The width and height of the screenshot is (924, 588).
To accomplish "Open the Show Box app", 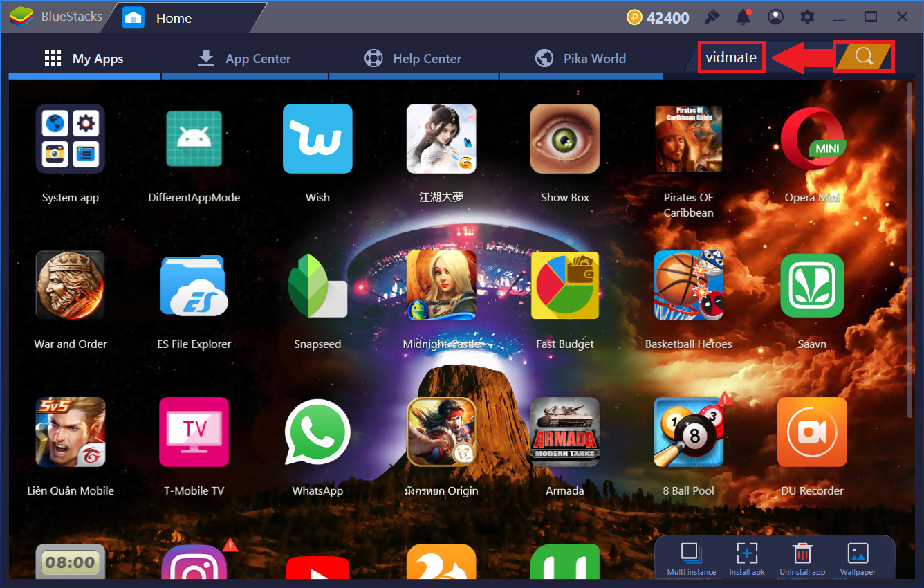I will (x=565, y=138).
